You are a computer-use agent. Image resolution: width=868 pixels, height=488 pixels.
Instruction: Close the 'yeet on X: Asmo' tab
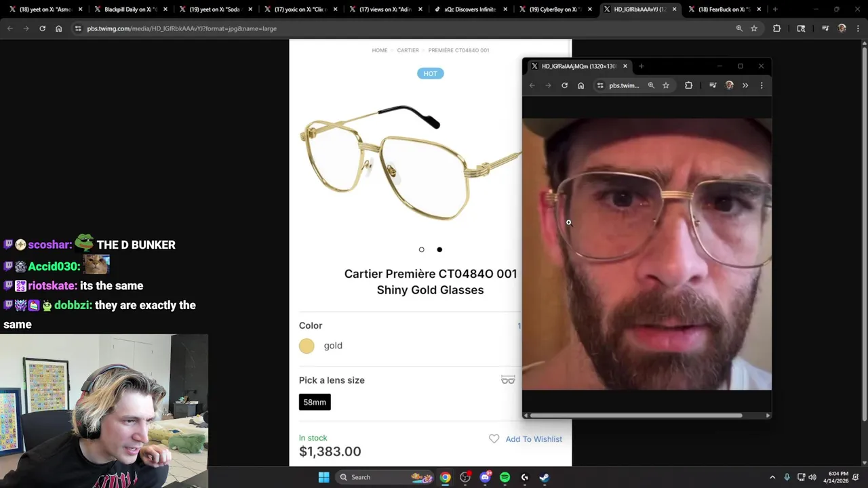pyautogui.click(x=80, y=9)
